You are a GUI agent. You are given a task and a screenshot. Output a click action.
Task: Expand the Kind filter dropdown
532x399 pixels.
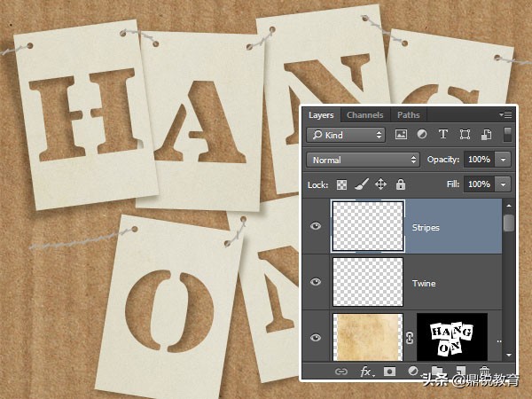click(346, 135)
